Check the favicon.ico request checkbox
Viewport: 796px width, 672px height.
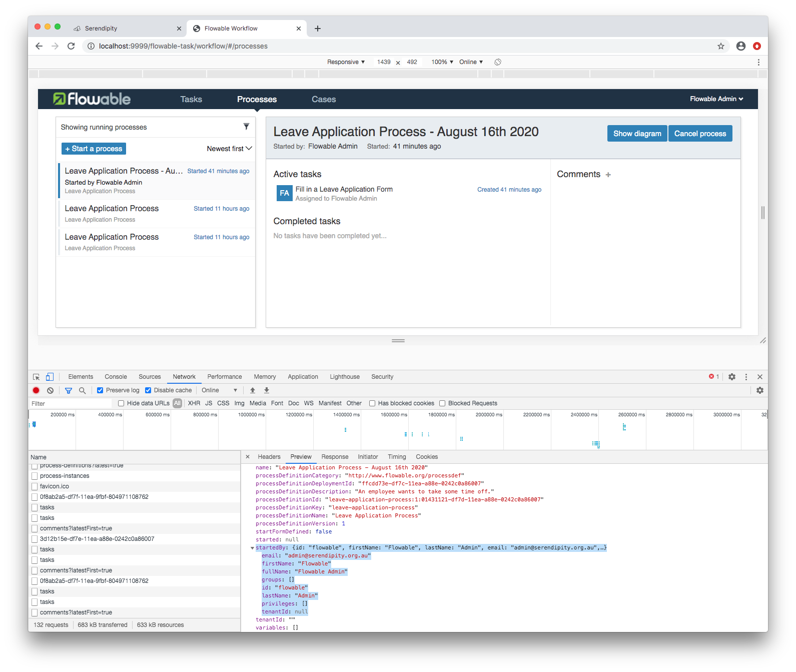click(35, 486)
